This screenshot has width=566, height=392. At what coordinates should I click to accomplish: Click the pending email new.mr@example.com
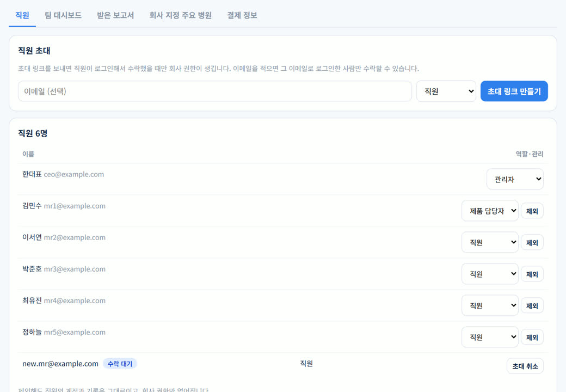point(60,364)
